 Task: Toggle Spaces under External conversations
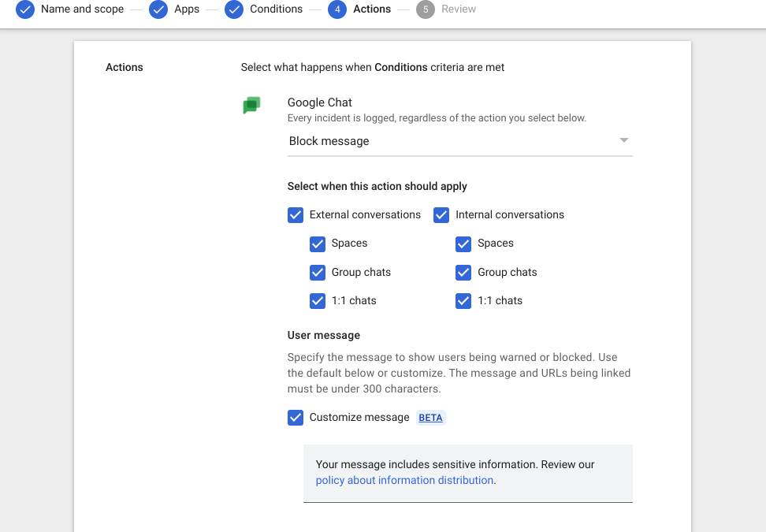point(318,244)
